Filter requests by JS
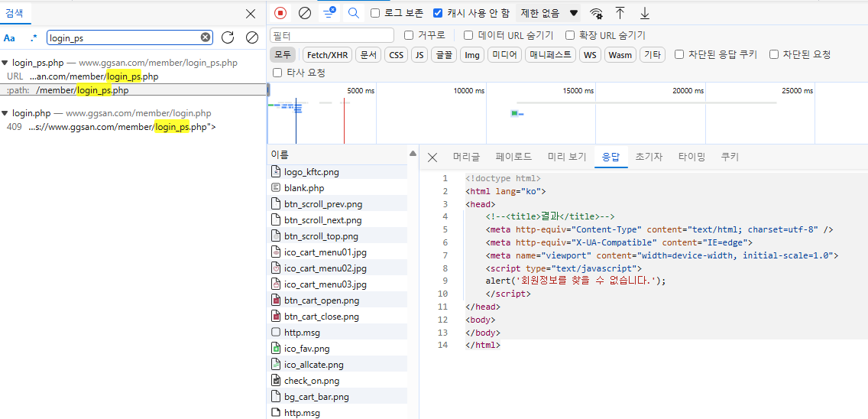The height and width of the screenshot is (419, 868). 419,54
